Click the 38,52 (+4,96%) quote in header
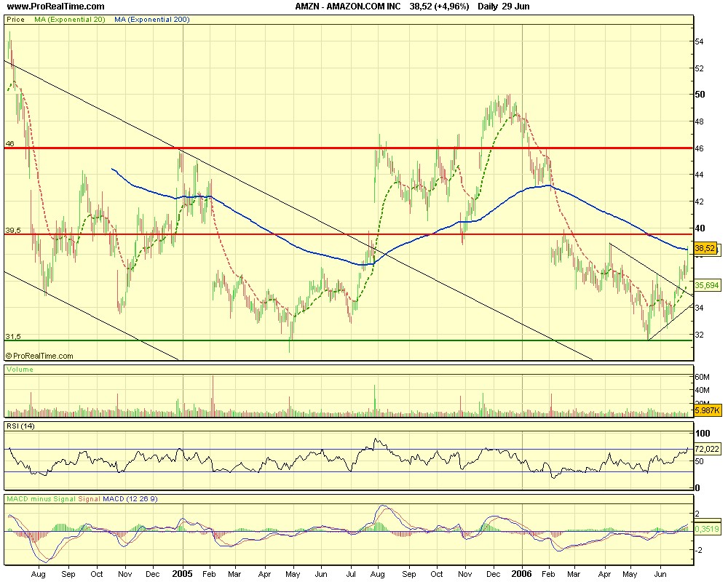Viewport: 728px width, 582px height. pos(439,7)
